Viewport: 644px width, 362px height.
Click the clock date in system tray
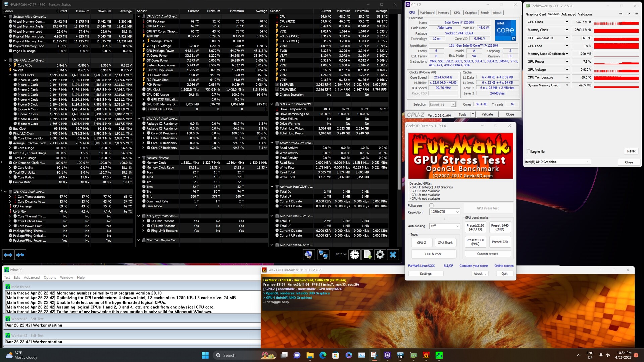click(624, 355)
